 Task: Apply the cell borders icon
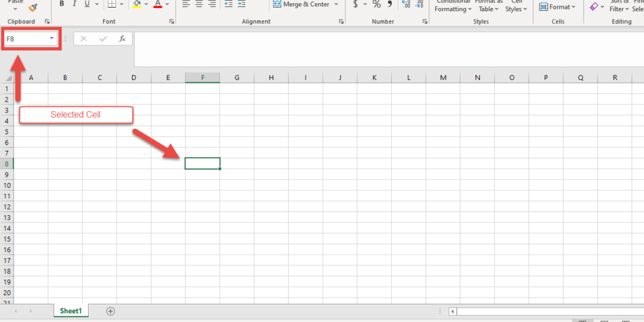coord(112,4)
